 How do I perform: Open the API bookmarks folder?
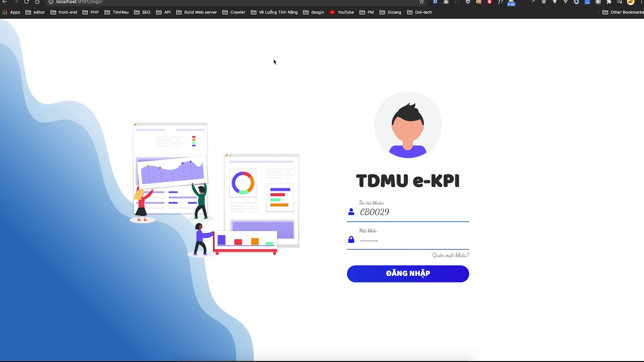pos(164,12)
